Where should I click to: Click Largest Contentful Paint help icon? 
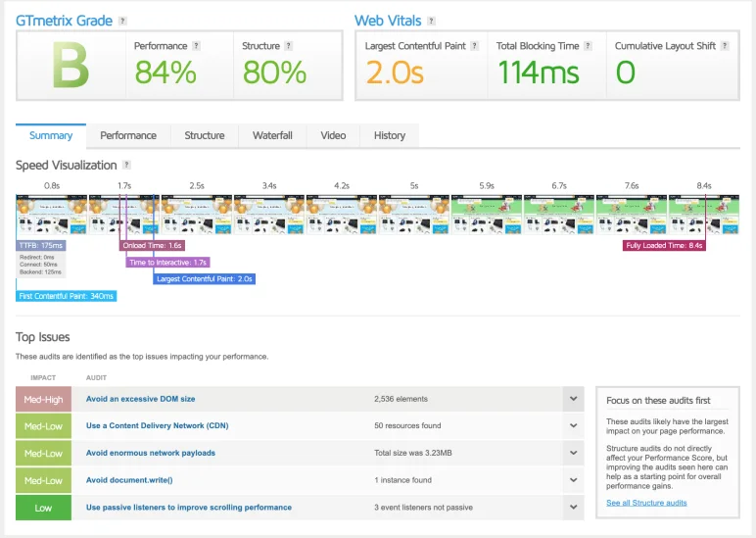coord(474,46)
